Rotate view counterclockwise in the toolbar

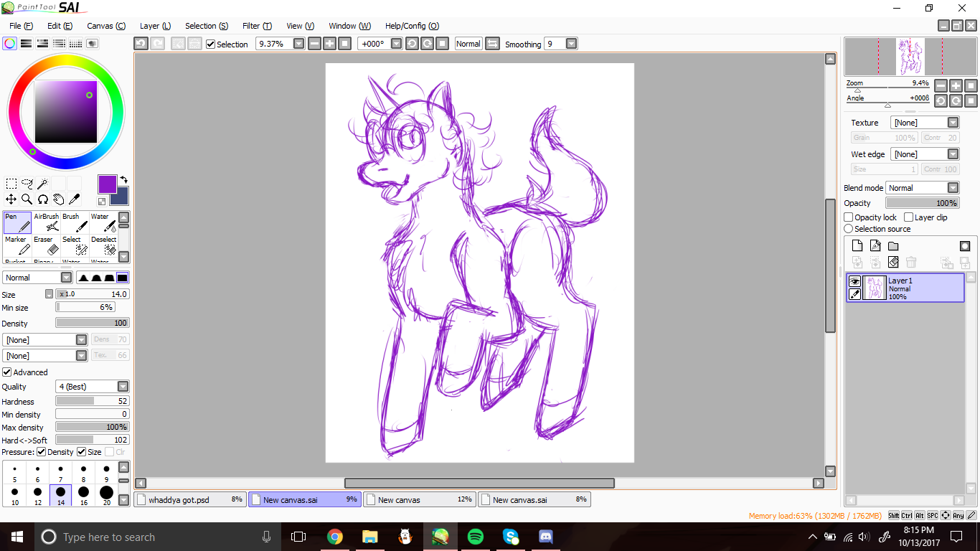click(412, 44)
